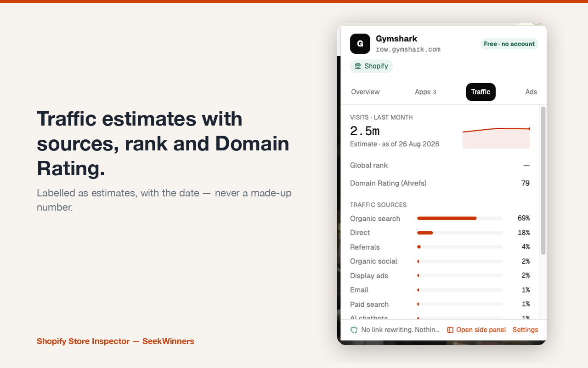Click the TRAFFIC SOURCES heading
The width and height of the screenshot is (588, 368).
(x=378, y=205)
